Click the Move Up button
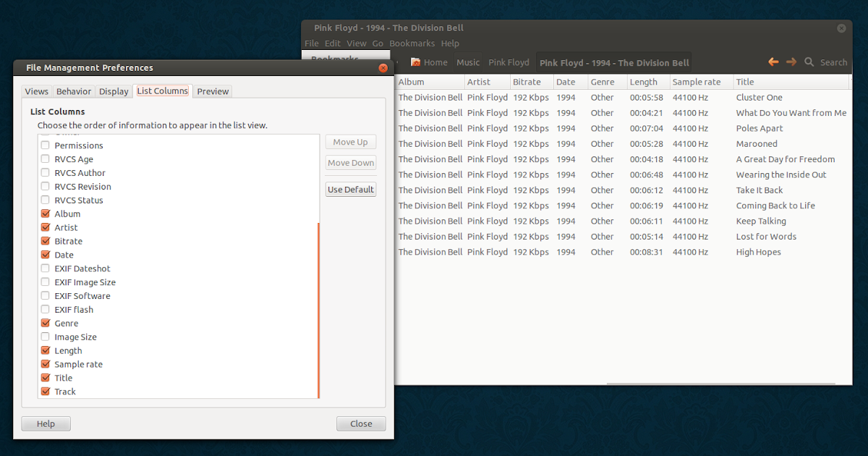This screenshot has width=868, height=456. click(350, 142)
